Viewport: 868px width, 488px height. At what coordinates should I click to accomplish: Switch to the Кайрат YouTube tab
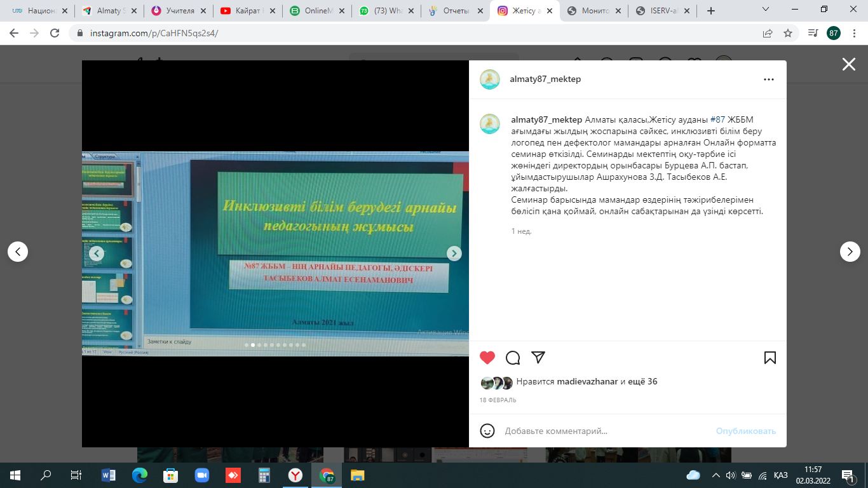[248, 11]
